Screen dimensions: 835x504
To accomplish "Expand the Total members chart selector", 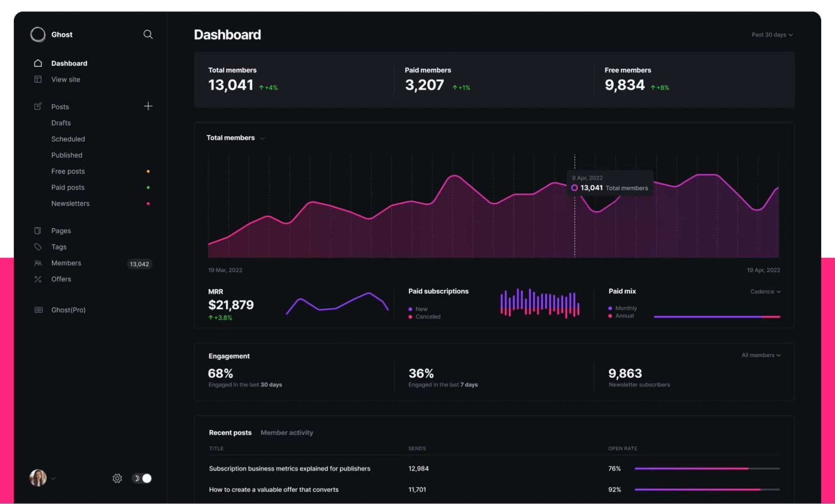I will [x=236, y=138].
